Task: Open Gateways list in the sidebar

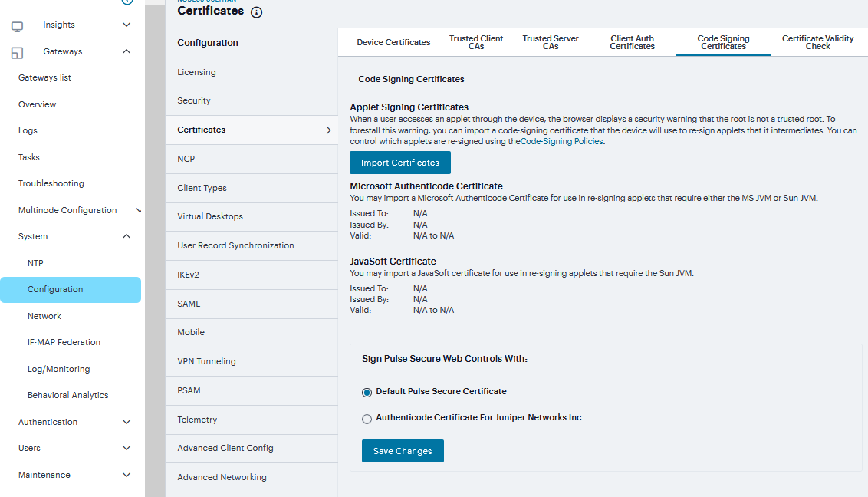Action: 44,77
